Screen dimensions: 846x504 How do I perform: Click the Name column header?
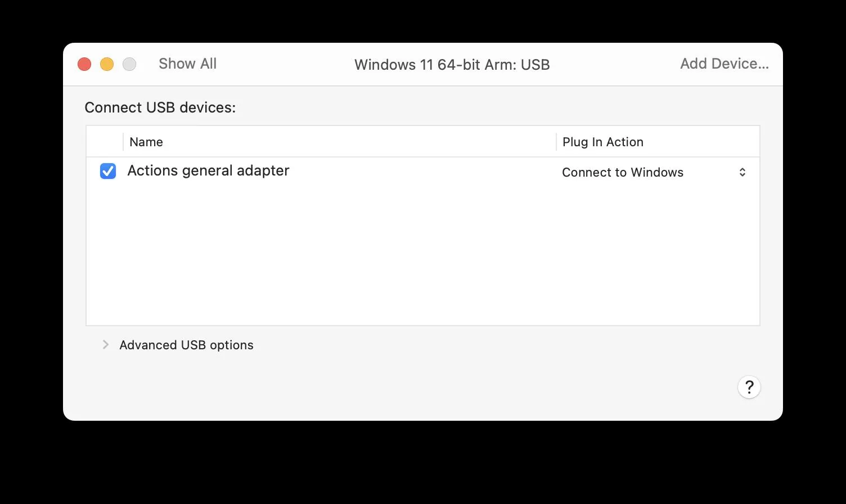[x=146, y=142]
